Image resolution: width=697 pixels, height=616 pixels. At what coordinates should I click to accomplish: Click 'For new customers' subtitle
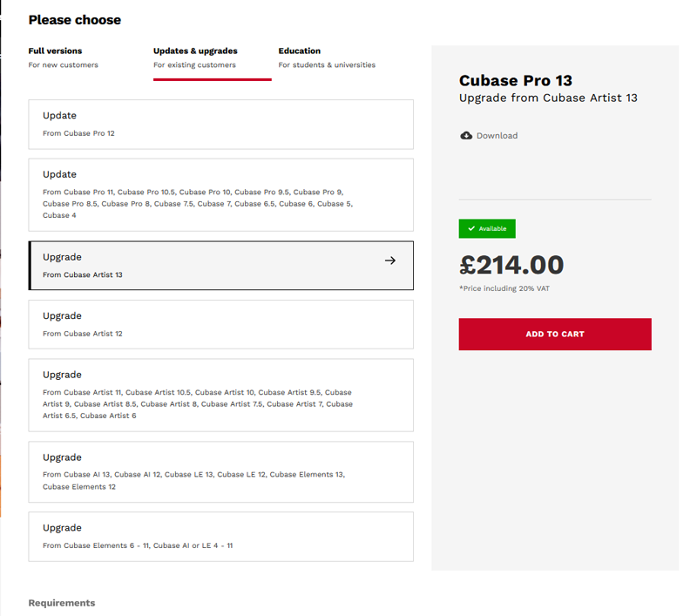pos(63,64)
